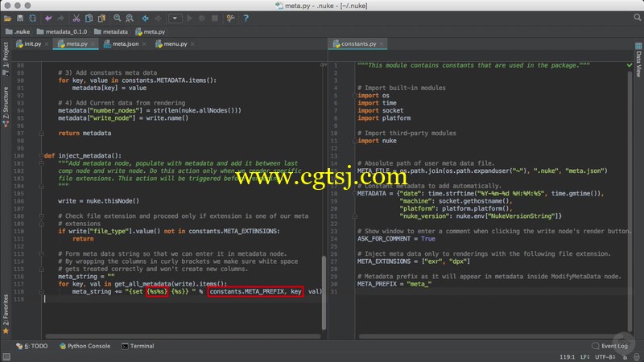Open Settings via wrench icon
Viewport: 644px width, 362px height.
tap(230, 18)
